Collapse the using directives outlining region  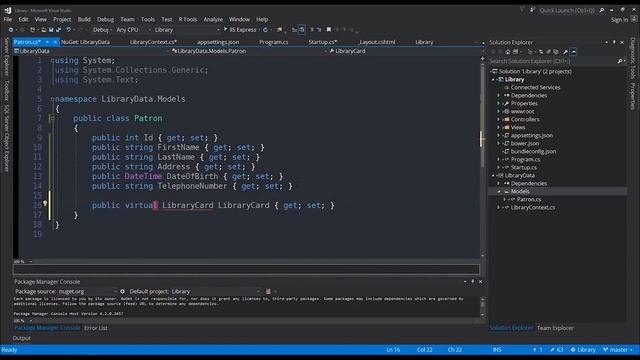52,60
